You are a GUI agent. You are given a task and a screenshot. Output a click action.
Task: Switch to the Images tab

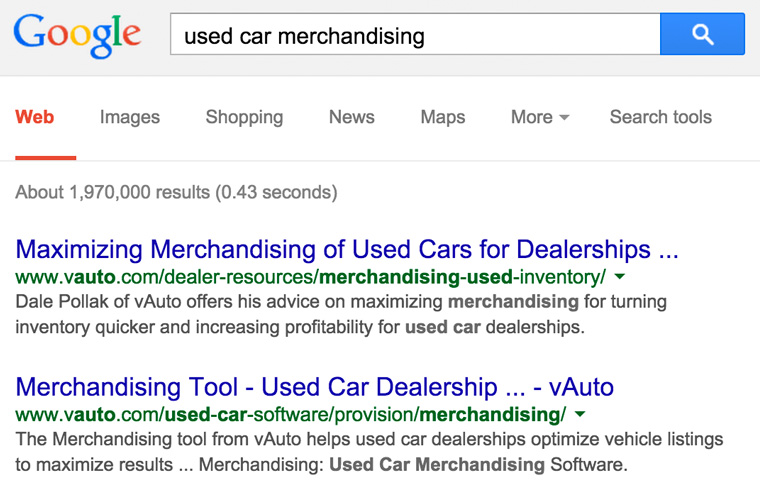point(130,117)
